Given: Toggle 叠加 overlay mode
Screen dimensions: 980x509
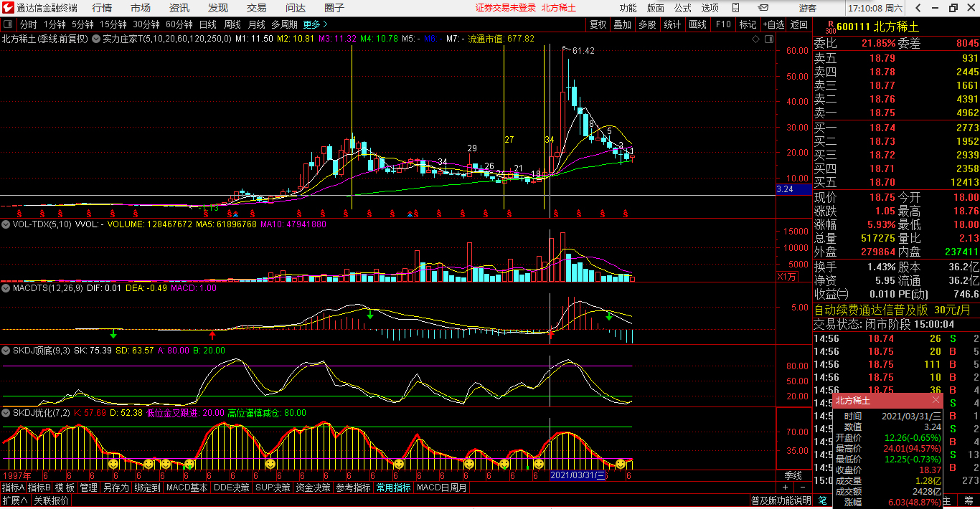Looking at the screenshot, I should click(x=622, y=24).
